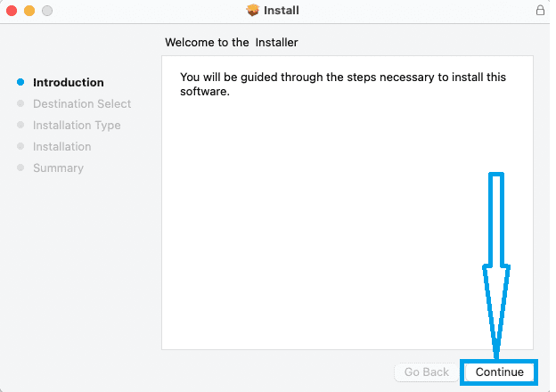Click the Install window title text
This screenshot has height=392, width=556.
point(282,11)
